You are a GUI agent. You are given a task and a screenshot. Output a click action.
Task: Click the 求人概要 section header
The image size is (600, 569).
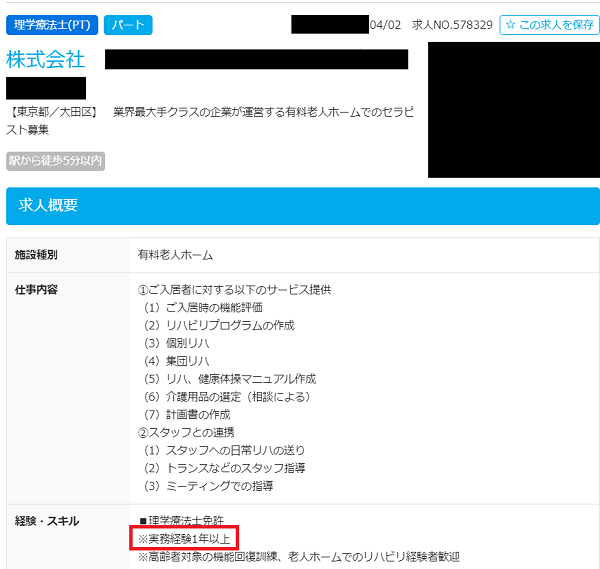tap(303, 206)
